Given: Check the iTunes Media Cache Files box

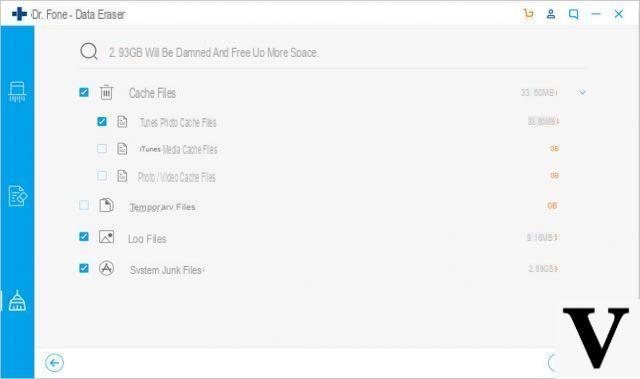Looking at the screenshot, I should pyautogui.click(x=102, y=148).
